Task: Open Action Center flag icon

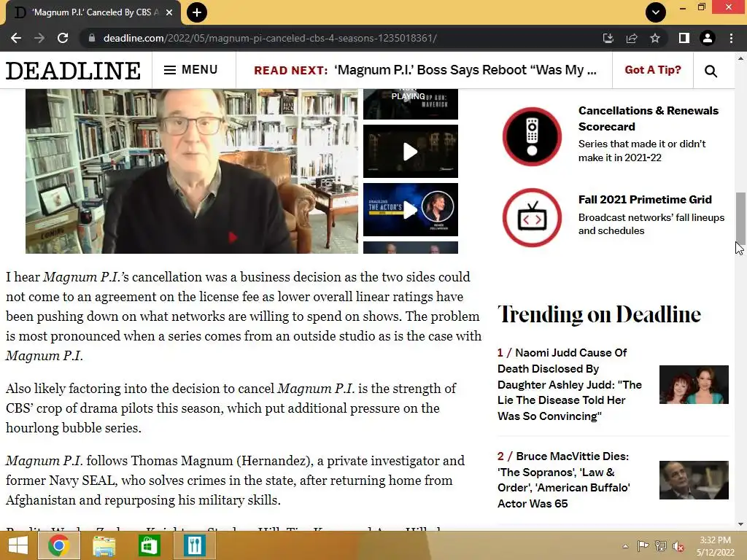Action: coord(643,545)
